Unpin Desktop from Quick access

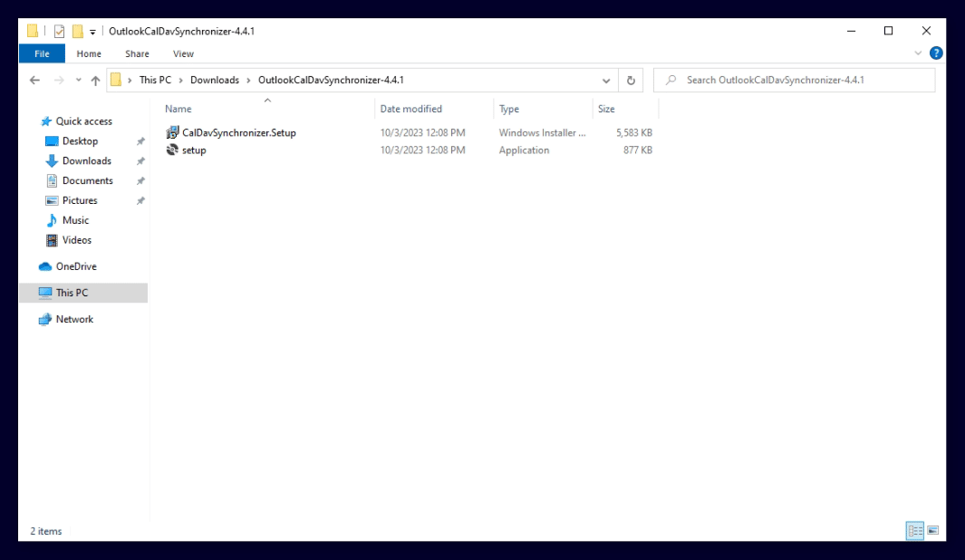(140, 140)
